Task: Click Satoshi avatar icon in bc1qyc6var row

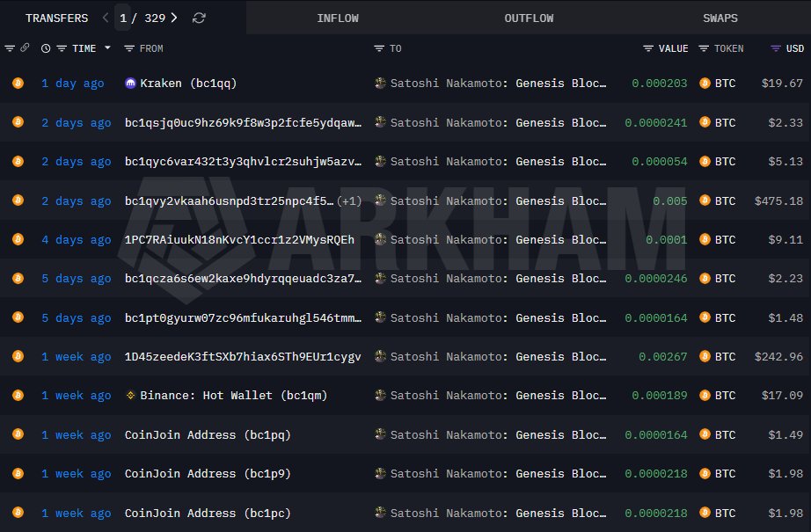Action: click(x=380, y=161)
